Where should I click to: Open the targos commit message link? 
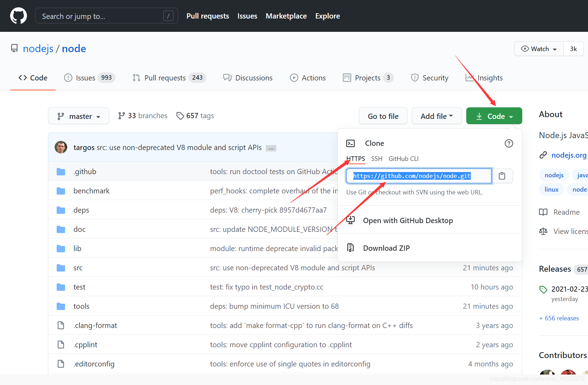(179, 148)
